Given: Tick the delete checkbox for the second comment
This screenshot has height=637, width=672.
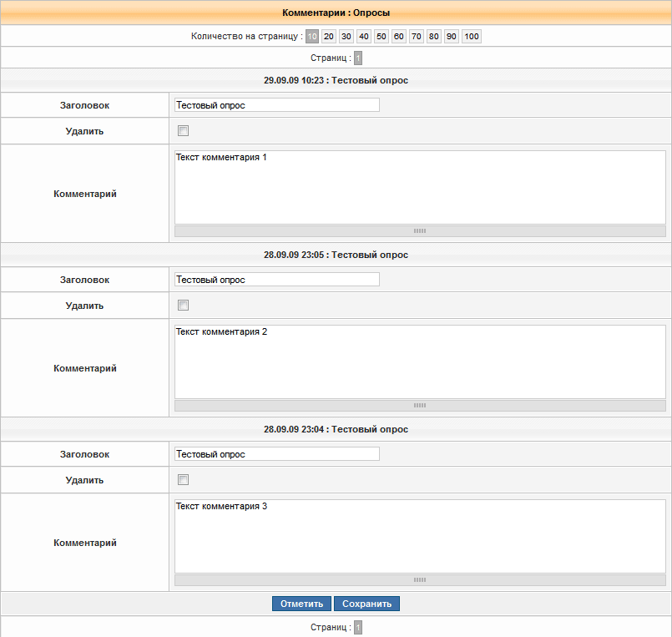Looking at the screenshot, I should tap(184, 306).
